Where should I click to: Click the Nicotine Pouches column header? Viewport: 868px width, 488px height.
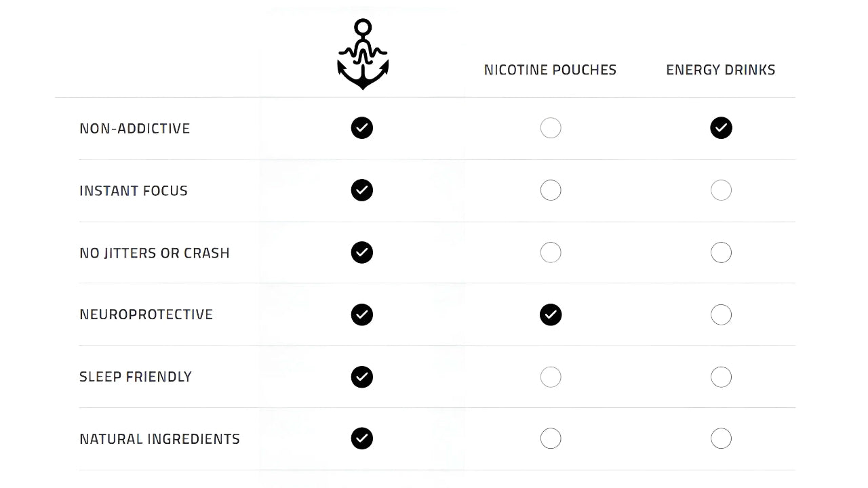pyautogui.click(x=550, y=70)
